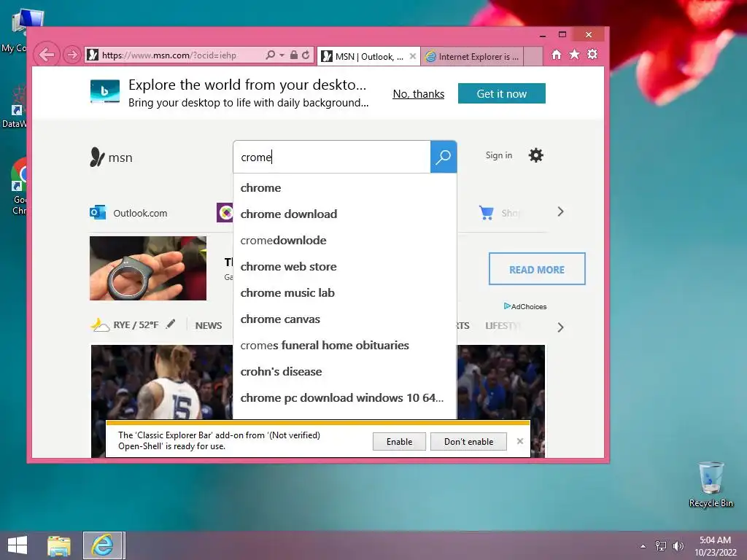Click the security lock icon in address bar
The width and height of the screenshot is (747, 560).
point(294,55)
